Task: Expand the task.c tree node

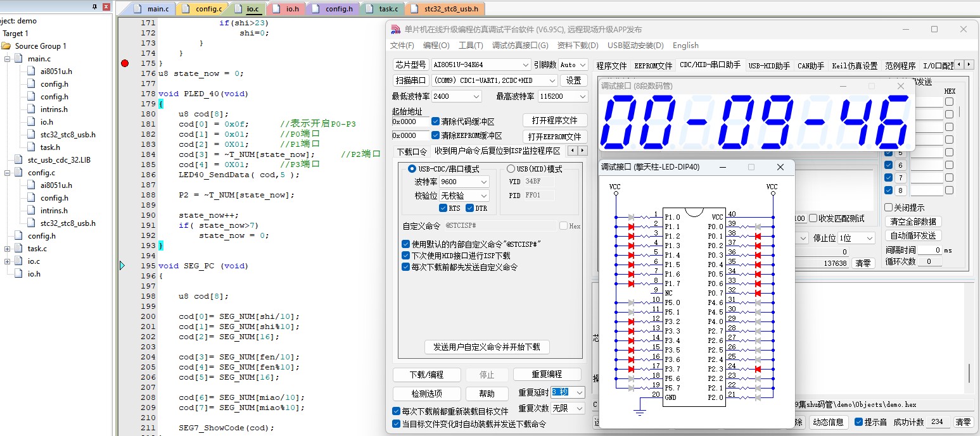Action: [8, 249]
